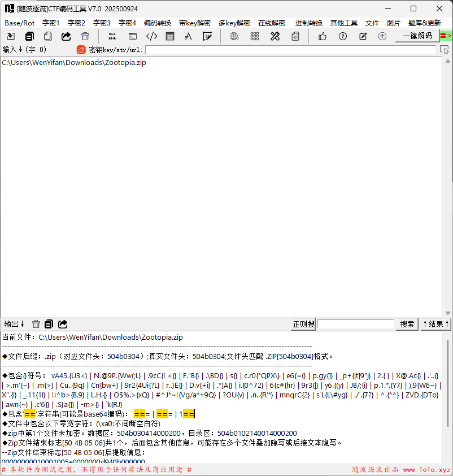
Task: Click the QR code tool icon
Action: point(254,36)
